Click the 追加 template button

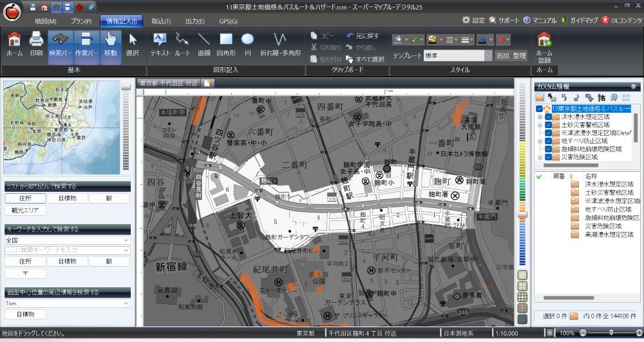[502, 56]
